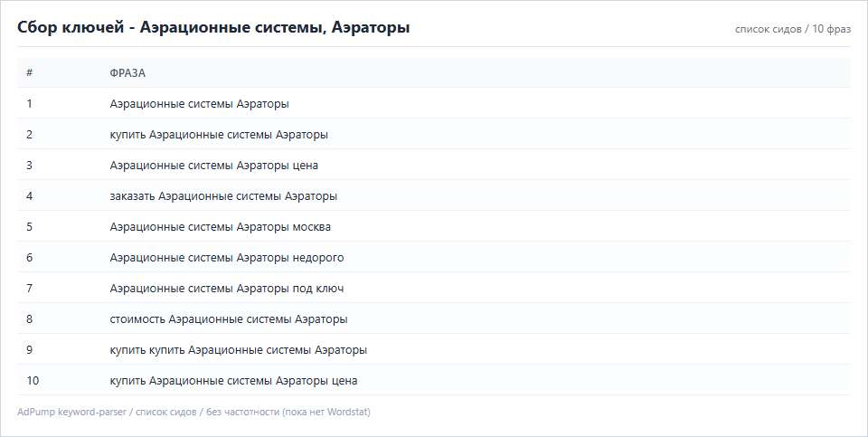Click the 'список сидов / 10 фраз' label

point(793,29)
